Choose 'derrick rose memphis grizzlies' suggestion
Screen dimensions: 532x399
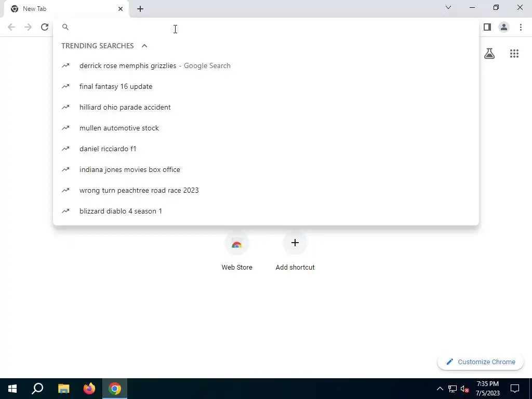[266, 66]
